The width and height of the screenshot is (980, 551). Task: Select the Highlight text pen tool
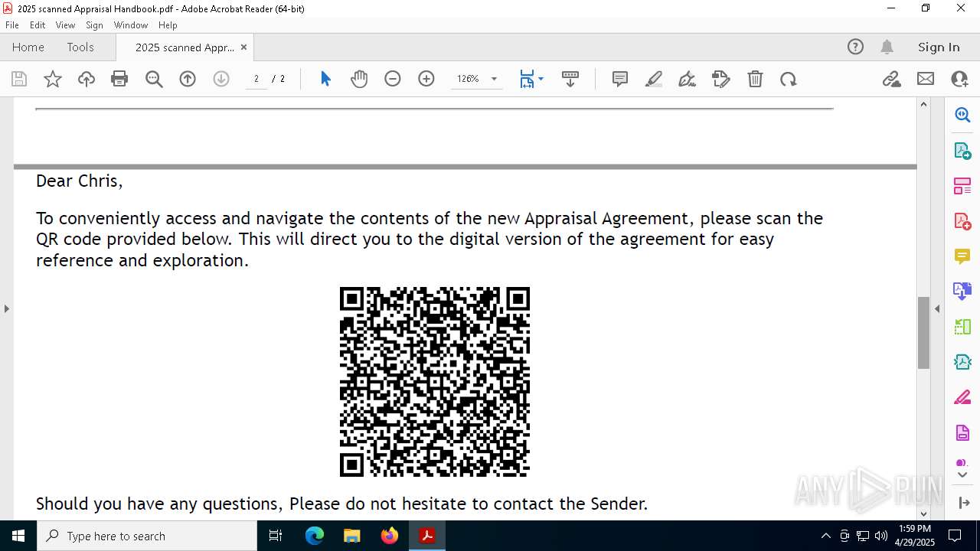[654, 79]
